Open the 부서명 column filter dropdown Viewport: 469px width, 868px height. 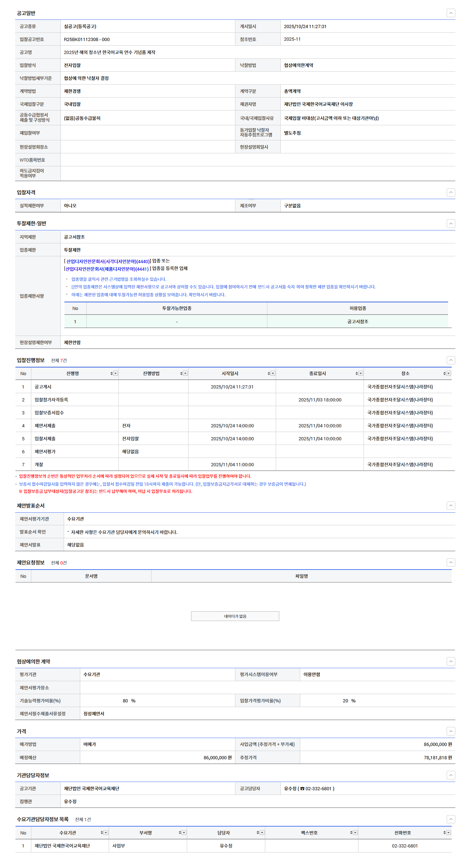point(184,832)
